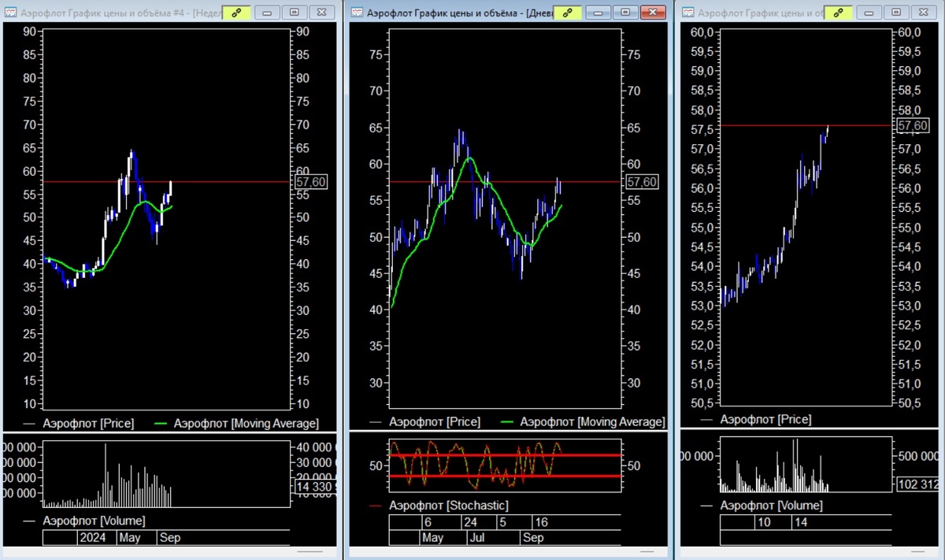Click the lower red level line of Stochastic

[504, 476]
